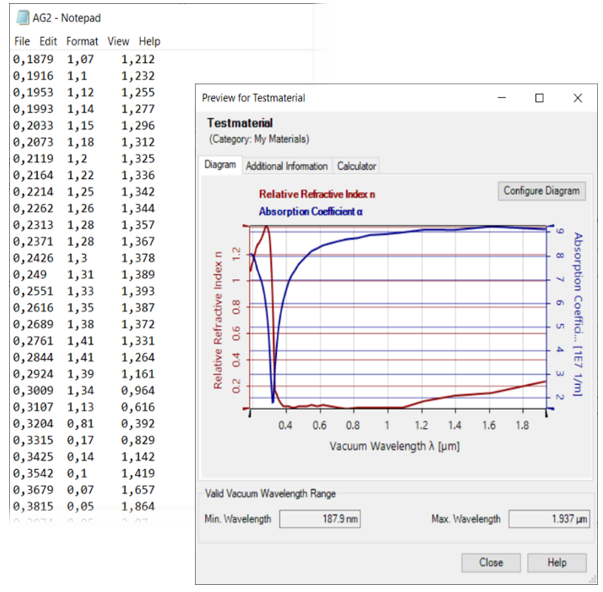Click the Max. Wavelength label
Screen dimensions: 603x592
pos(466,519)
